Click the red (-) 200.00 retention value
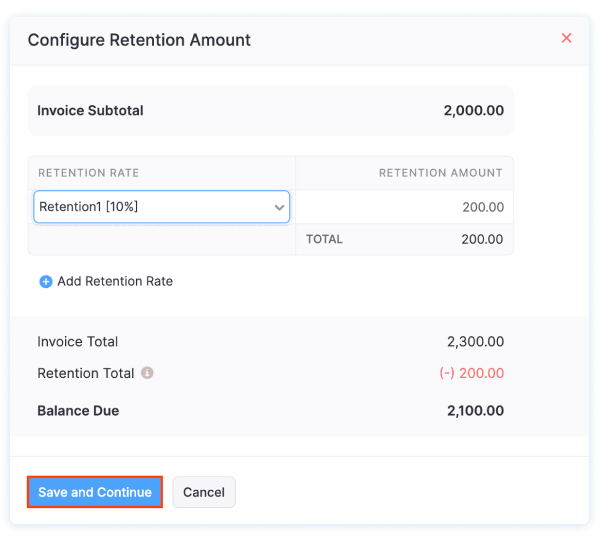 coord(471,373)
